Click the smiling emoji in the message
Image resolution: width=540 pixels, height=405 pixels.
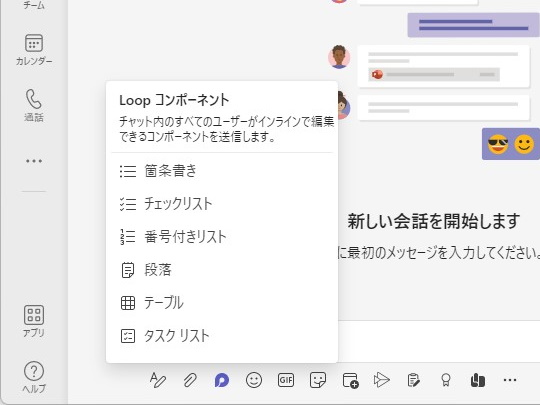524,144
